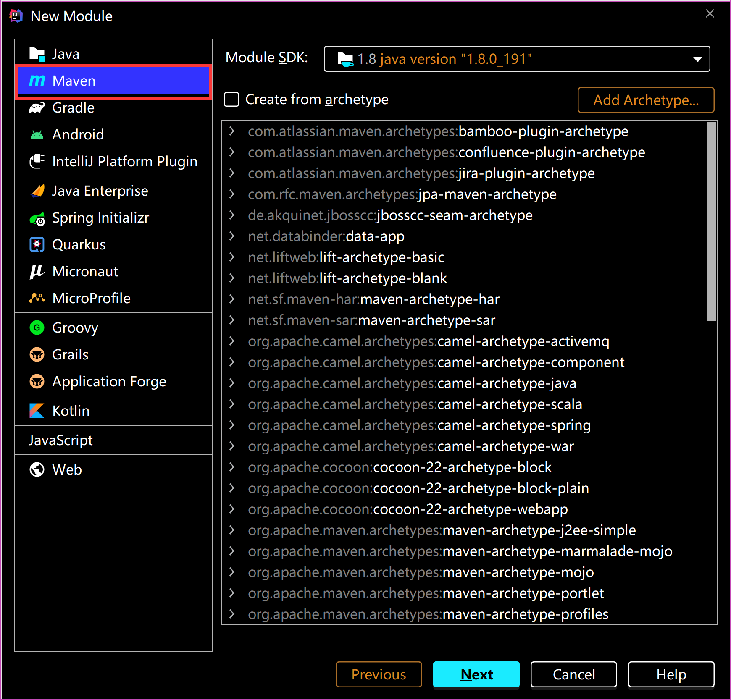Open Help for New Module
The image size is (731, 700).
(x=671, y=674)
